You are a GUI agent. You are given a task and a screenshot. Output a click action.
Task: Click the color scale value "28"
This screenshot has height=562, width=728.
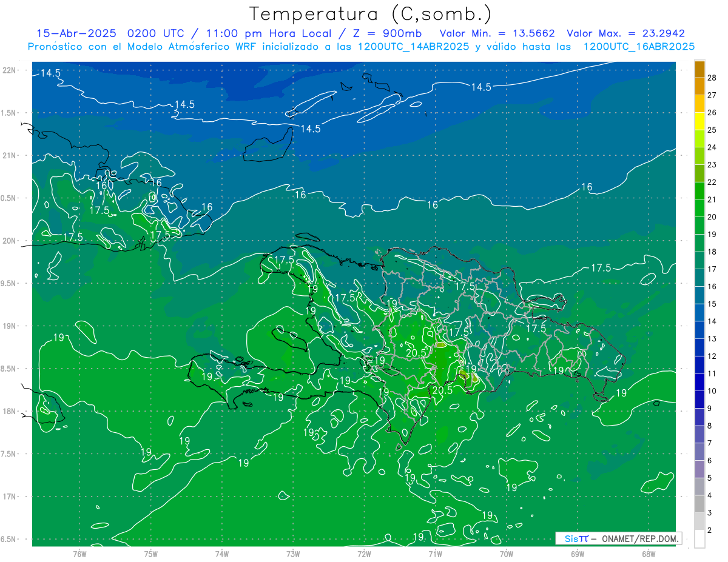[x=712, y=78]
